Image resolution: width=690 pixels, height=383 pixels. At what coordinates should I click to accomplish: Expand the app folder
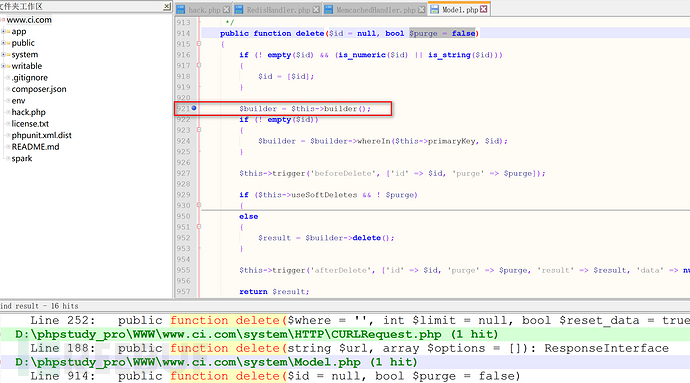[x=3, y=31]
